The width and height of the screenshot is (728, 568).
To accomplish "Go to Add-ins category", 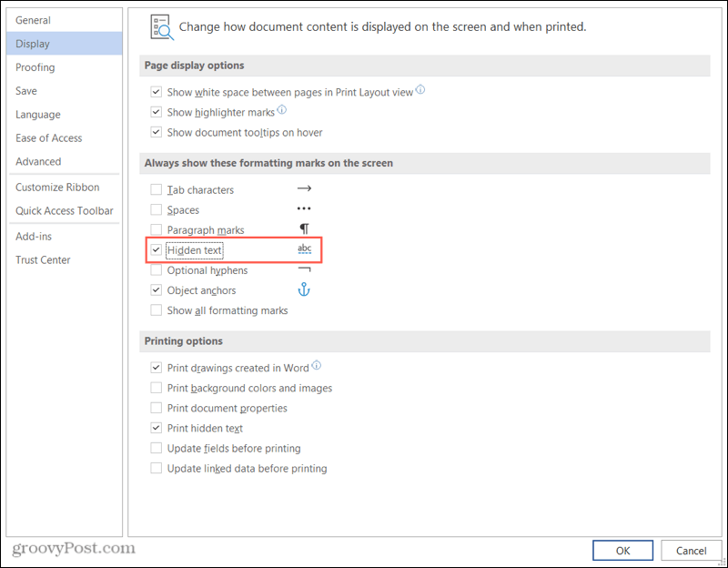I will (65, 237).
